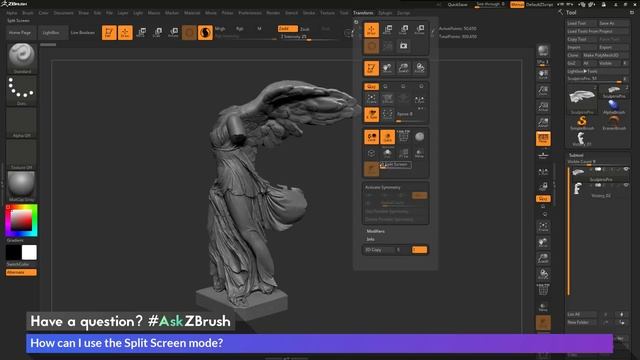This screenshot has width=640, height=360.
Task: Pick a hue in the color picker square
Action: pyautogui.click(x=21, y=220)
